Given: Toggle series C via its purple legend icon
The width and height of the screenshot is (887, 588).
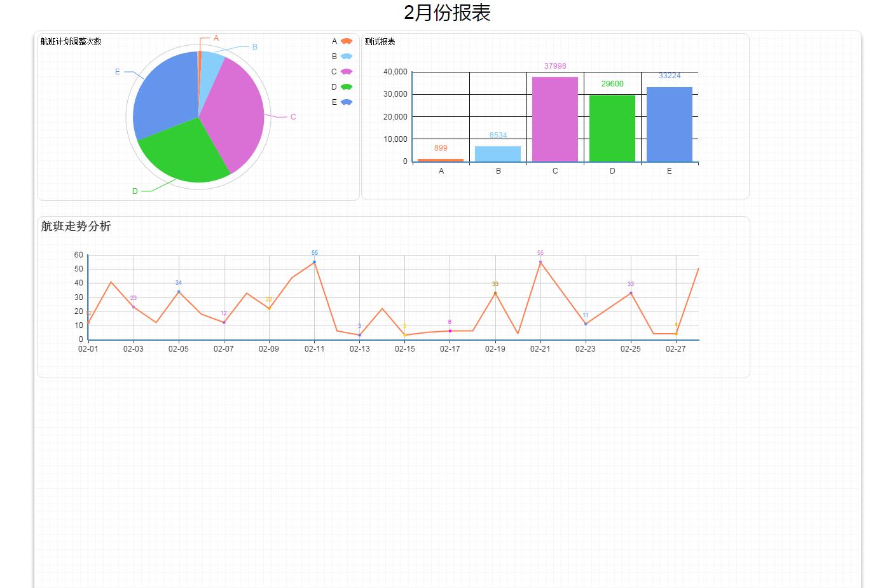Looking at the screenshot, I should point(347,72).
